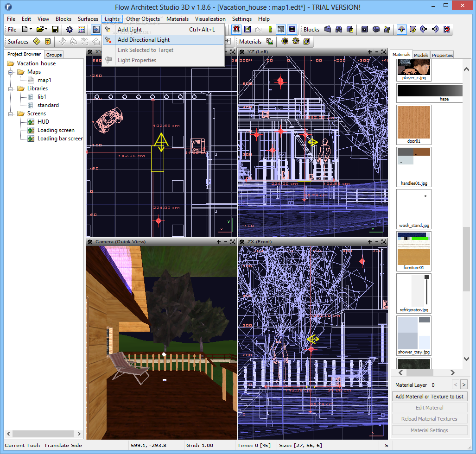Save the project with the floppy disk icon

(55, 29)
